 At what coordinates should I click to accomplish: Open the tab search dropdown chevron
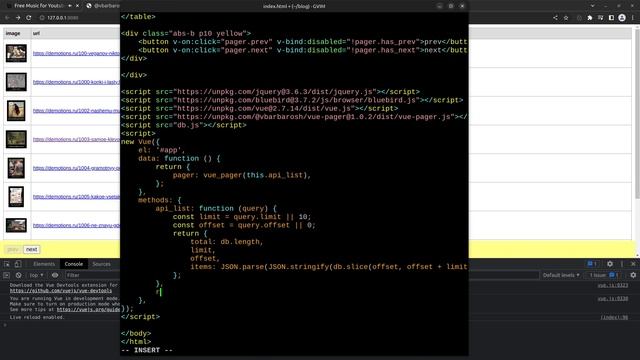tap(593, 6)
